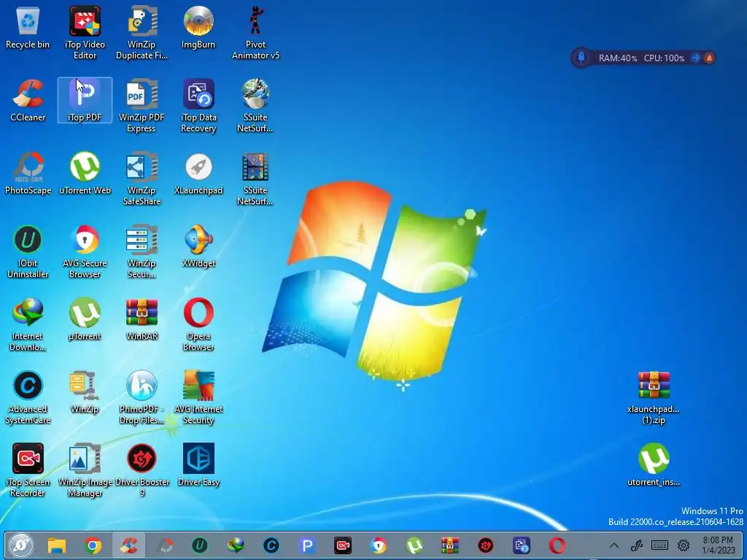Click the settings gear in system tray
Image resolution: width=747 pixels, height=560 pixels.
[x=684, y=545]
